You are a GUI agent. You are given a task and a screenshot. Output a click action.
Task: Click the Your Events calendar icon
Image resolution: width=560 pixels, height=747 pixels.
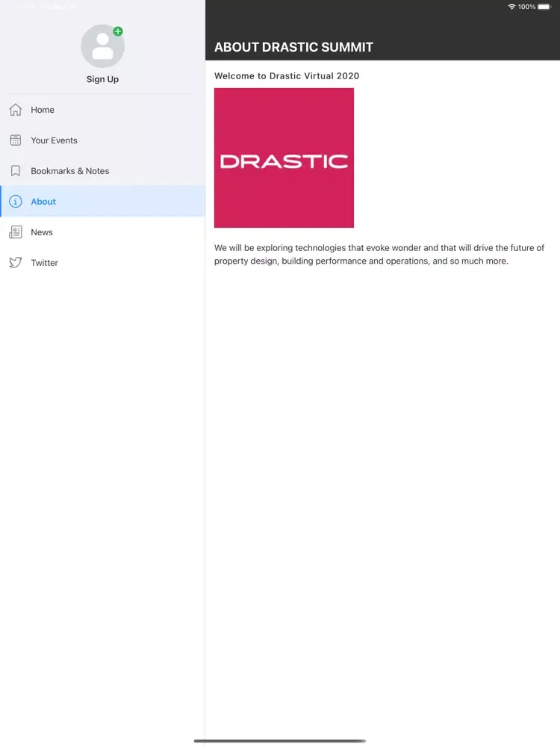pos(15,140)
